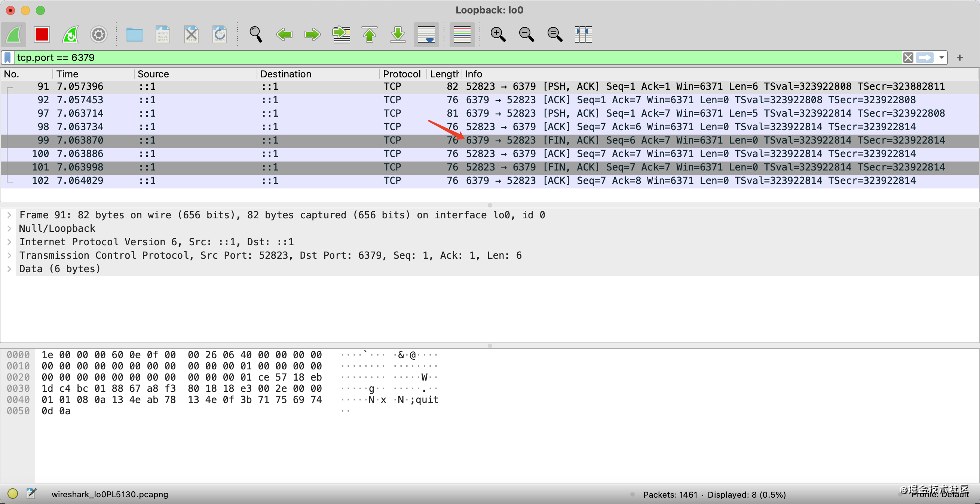This screenshot has height=504, width=980.
Task: Click the red Stop capture button
Action: (x=42, y=35)
